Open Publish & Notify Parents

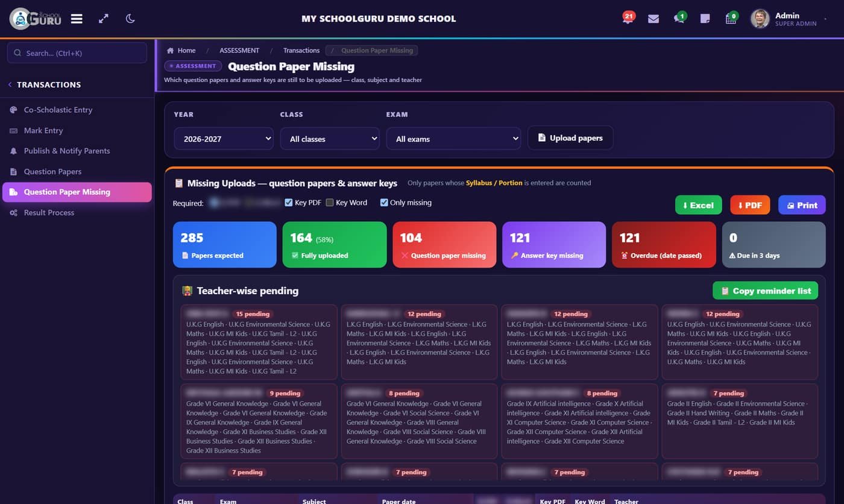[77, 151]
